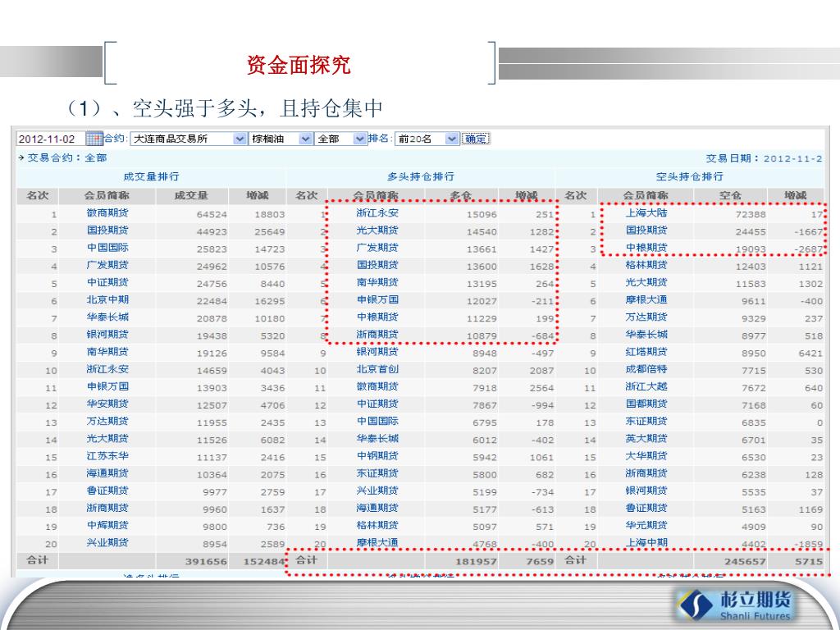Open 广发期货 in the 多头持仓排行 column

[377, 248]
